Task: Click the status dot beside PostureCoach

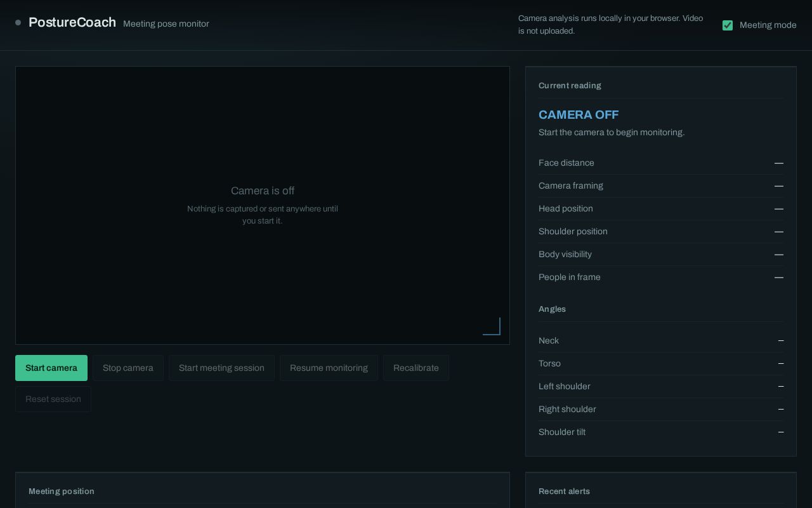Action: (18, 23)
